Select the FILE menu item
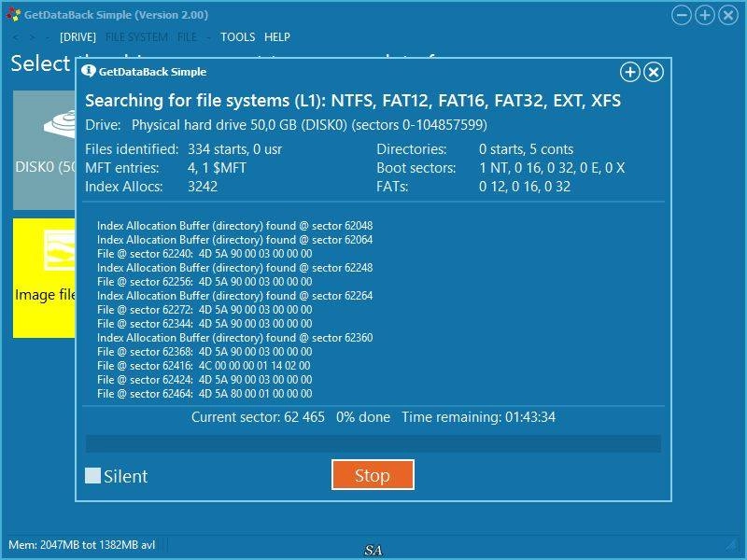 click(187, 37)
